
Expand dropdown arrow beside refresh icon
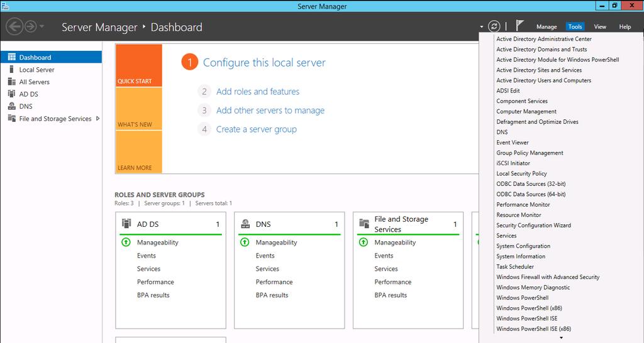pos(481,27)
